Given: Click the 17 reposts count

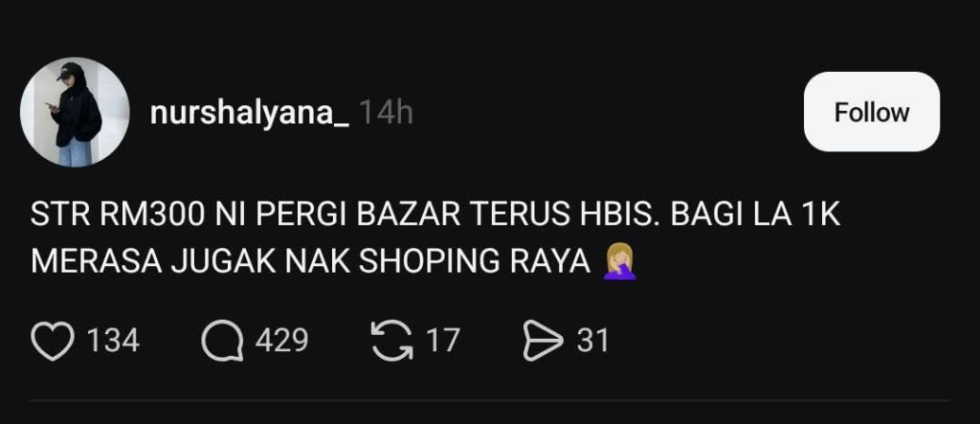Looking at the screenshot, I should pyautogui.click(x=443, y=341).
